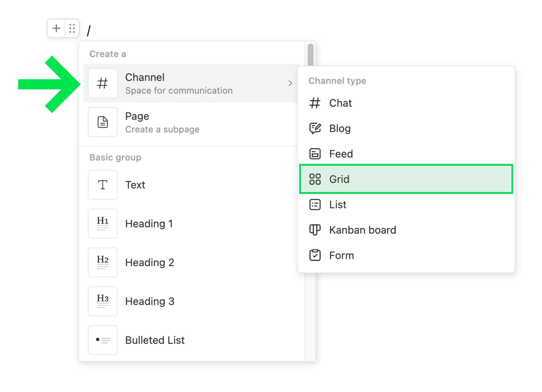Image resolution: width=542 pixels, height=392 pixels.
Task: Click the block menu scrollbar thumb
Action: (310, 54)
